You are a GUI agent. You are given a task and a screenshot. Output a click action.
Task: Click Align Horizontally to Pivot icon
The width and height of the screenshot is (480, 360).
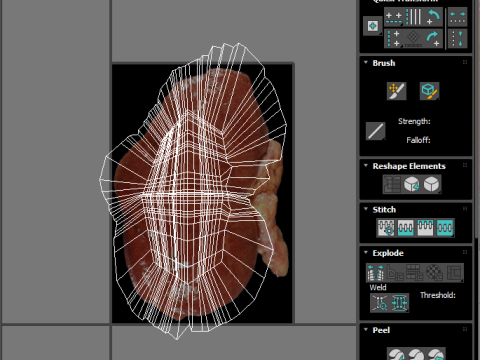click(x=393, y=17)
